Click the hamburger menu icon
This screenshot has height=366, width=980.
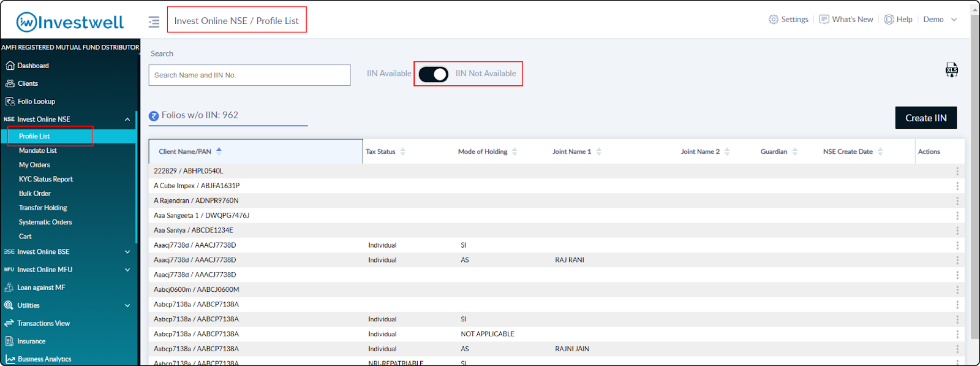coord(154,22)
